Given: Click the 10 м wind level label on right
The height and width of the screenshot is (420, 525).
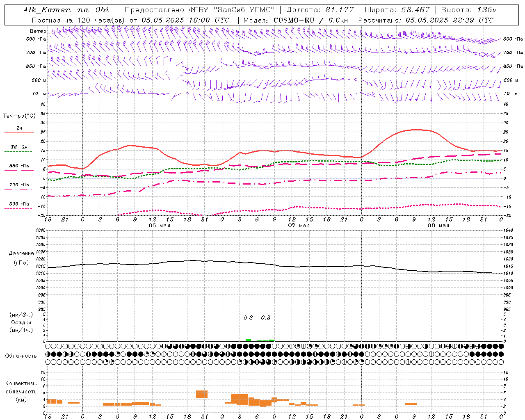Looking at the screenshot, I should pos(510,94).
